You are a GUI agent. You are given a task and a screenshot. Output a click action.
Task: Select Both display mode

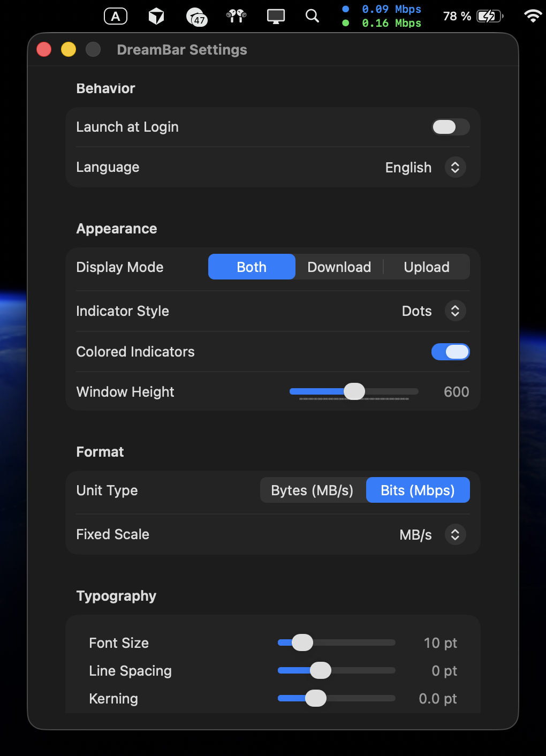(252, 267)
